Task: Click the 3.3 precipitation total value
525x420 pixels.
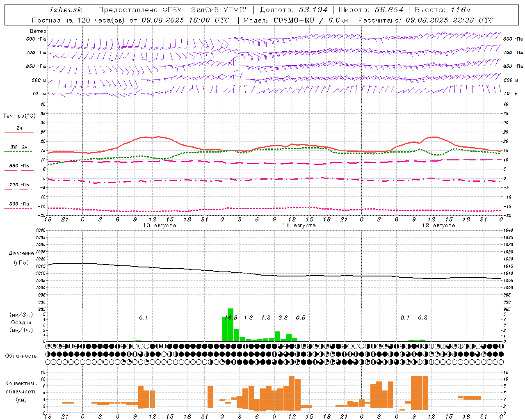Action: pos(283,318)
